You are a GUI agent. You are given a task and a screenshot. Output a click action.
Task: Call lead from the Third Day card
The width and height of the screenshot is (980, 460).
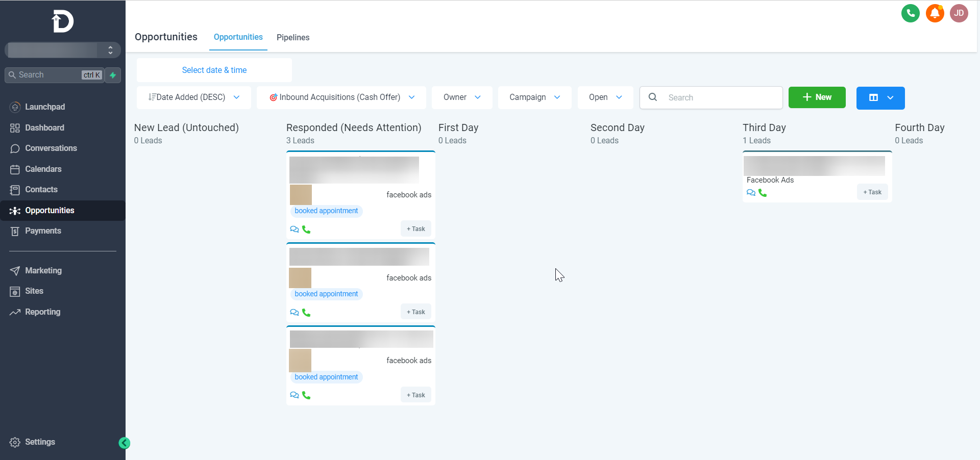pyautogui.click(x=763, y=193)
